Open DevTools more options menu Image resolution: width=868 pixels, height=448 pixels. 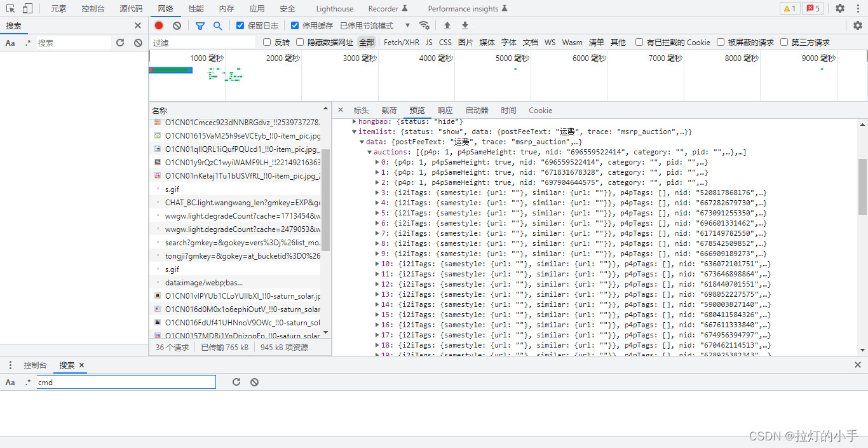858,8
